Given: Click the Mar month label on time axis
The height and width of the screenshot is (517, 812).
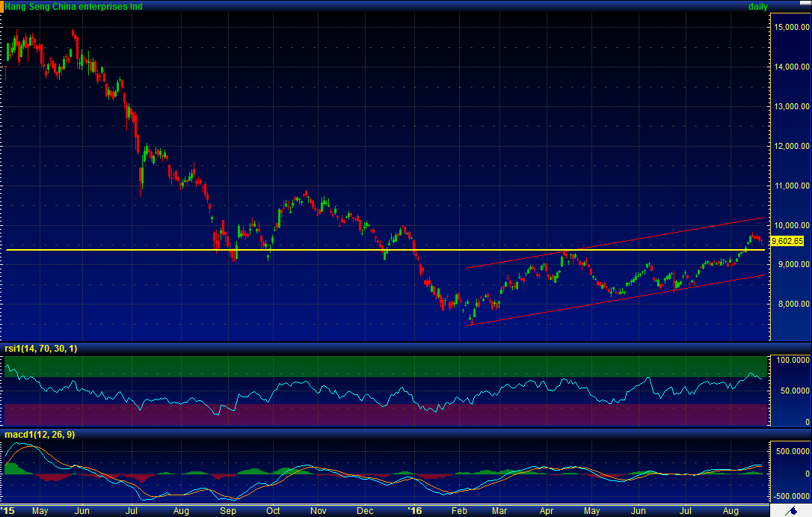Looking at the screenshot, I should (x=502, y=511).
